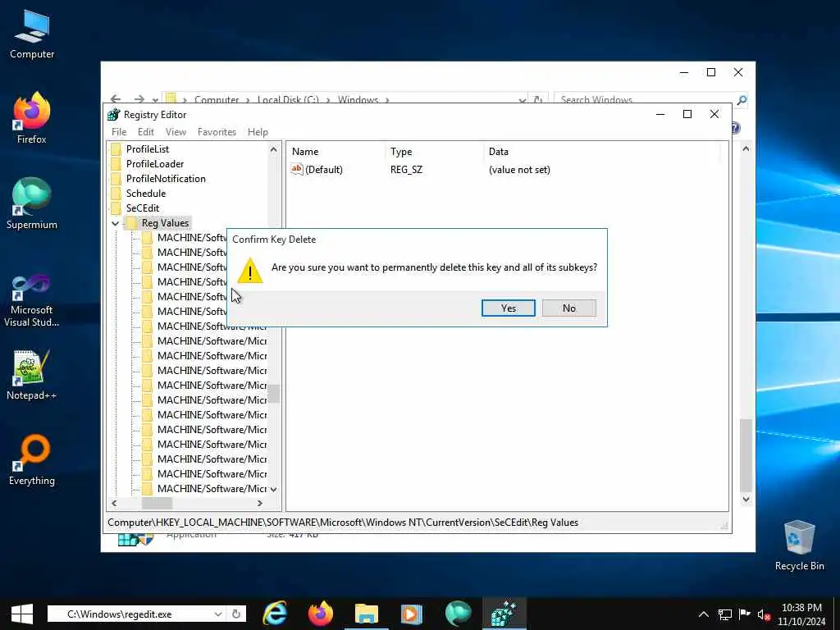Click the tree pane horizontal scrollbar thumb
Screen dimensions: 840x630
pyautogui.click(x=157, y=503)
